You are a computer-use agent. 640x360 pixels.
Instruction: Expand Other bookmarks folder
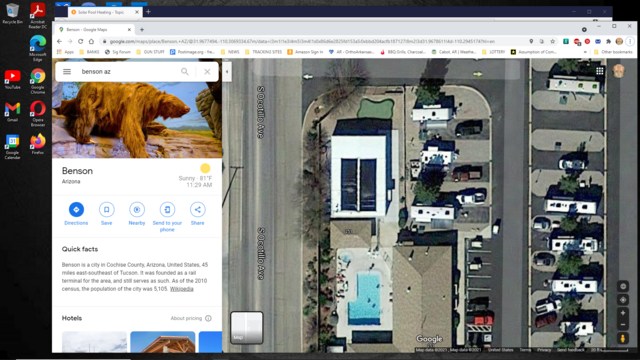click(613, 52)
